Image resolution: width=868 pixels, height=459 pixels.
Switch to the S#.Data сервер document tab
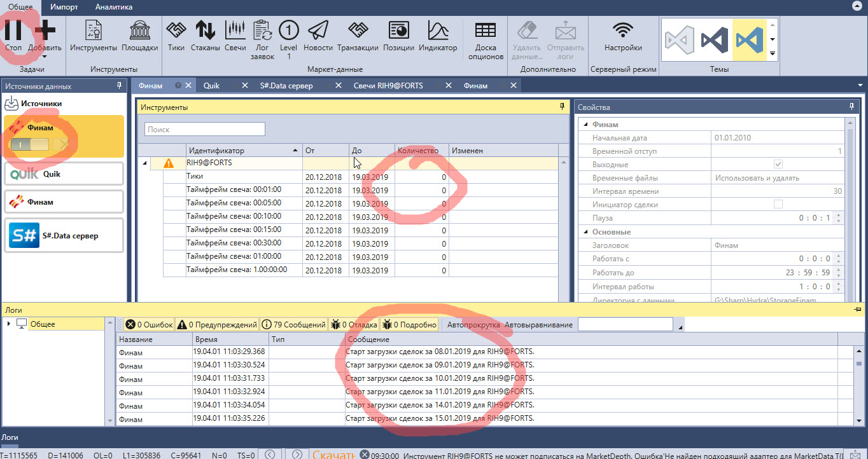click(x=286, y=86)
